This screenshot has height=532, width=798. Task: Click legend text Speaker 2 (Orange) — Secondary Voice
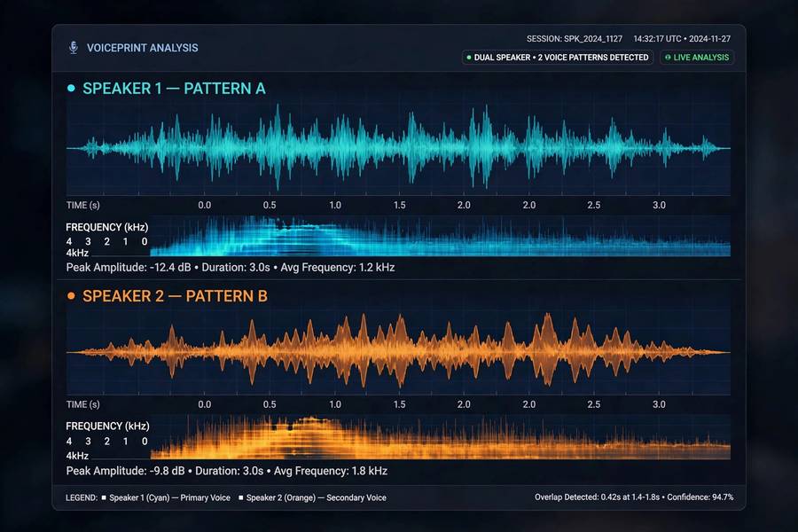click(x=316, y=498)
